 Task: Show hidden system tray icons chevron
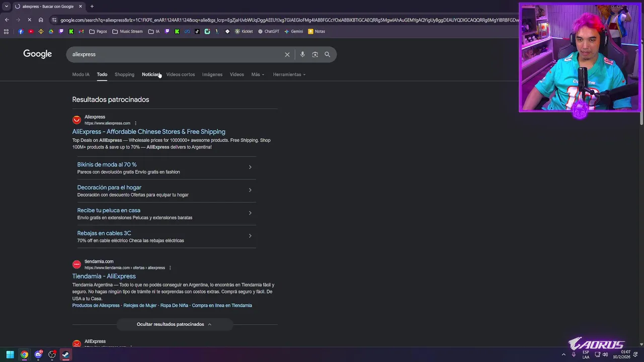point(563,354)
